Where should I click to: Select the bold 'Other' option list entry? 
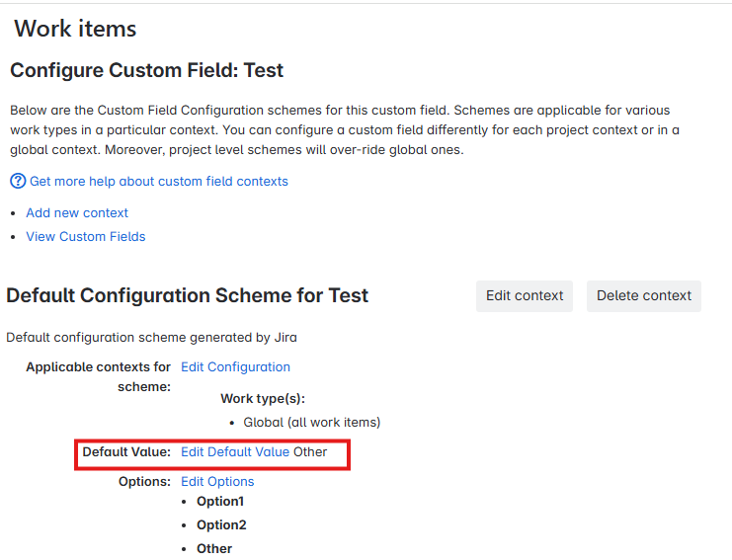[214, 549]
